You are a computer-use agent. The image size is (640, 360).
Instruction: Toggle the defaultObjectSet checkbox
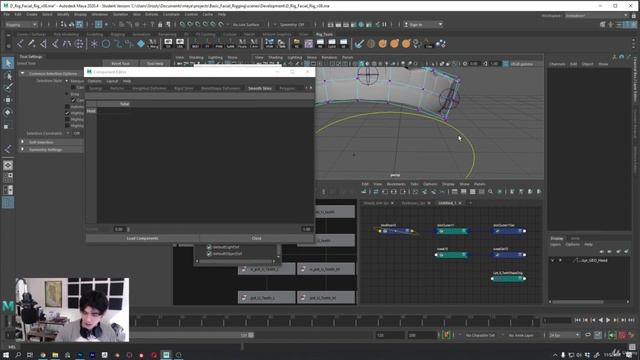[209, 253]
